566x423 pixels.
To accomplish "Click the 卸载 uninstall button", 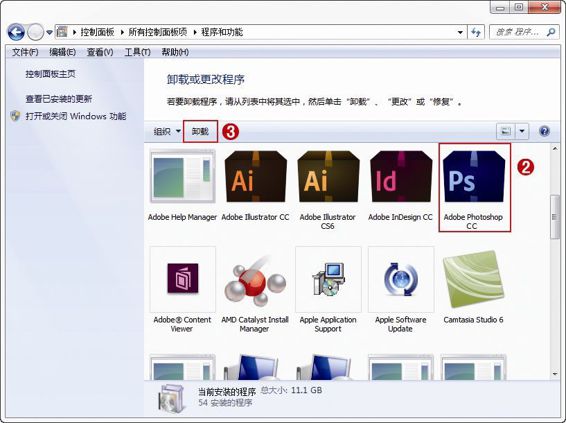I will coord(200,131).
